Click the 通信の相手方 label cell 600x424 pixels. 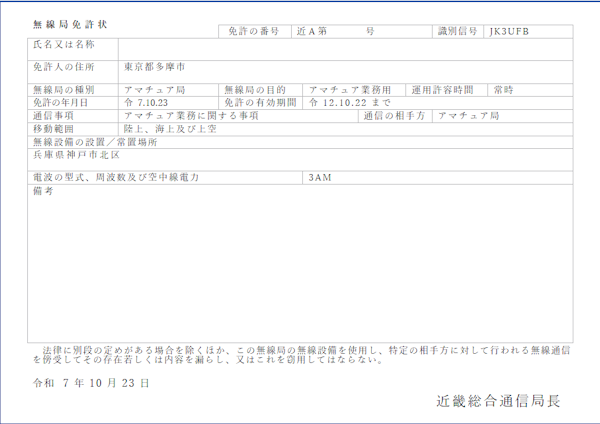(397, 116)
